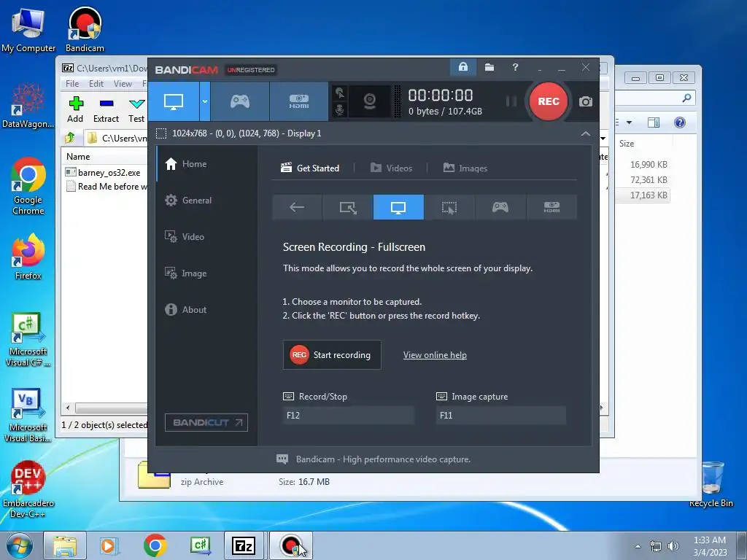Open View online help link
The width and height of the screenshot is (747, 560).
point(435,355)
